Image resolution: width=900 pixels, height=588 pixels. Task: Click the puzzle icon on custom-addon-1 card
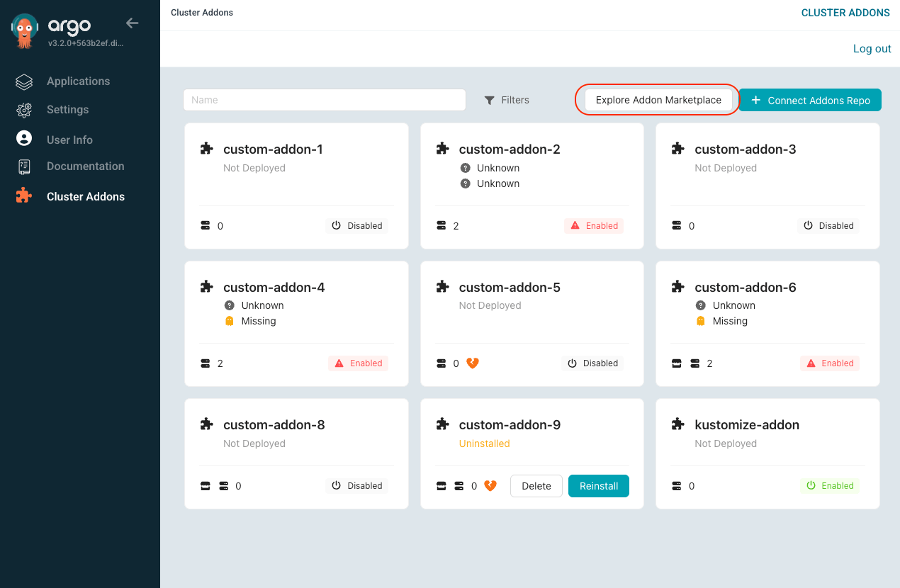pyautogui.click(x=206, y=148)
